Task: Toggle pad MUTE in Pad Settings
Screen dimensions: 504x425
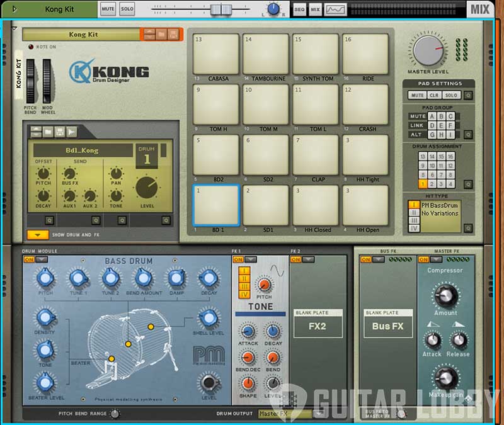Action: [417, 95]
